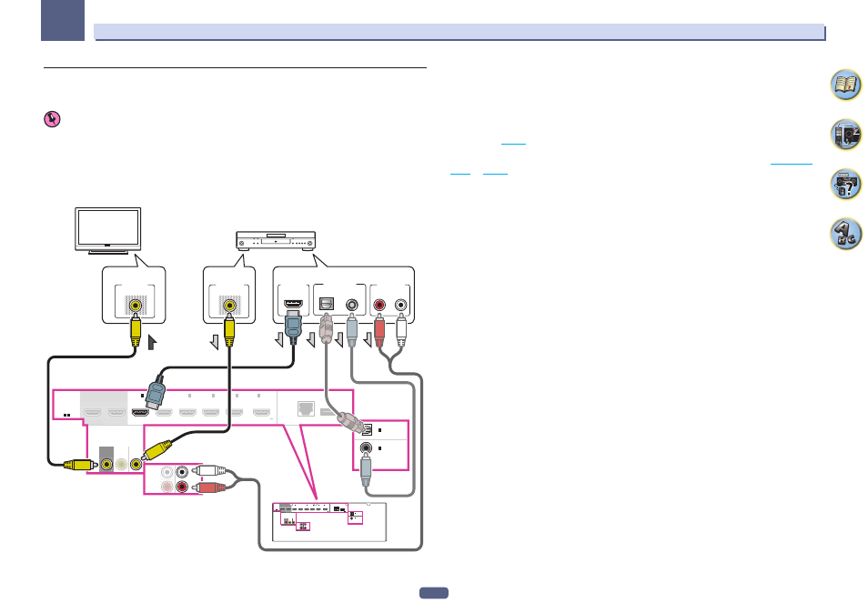
Task: Click the black signal arrow beside TV cable
Action: pos(152,343)
